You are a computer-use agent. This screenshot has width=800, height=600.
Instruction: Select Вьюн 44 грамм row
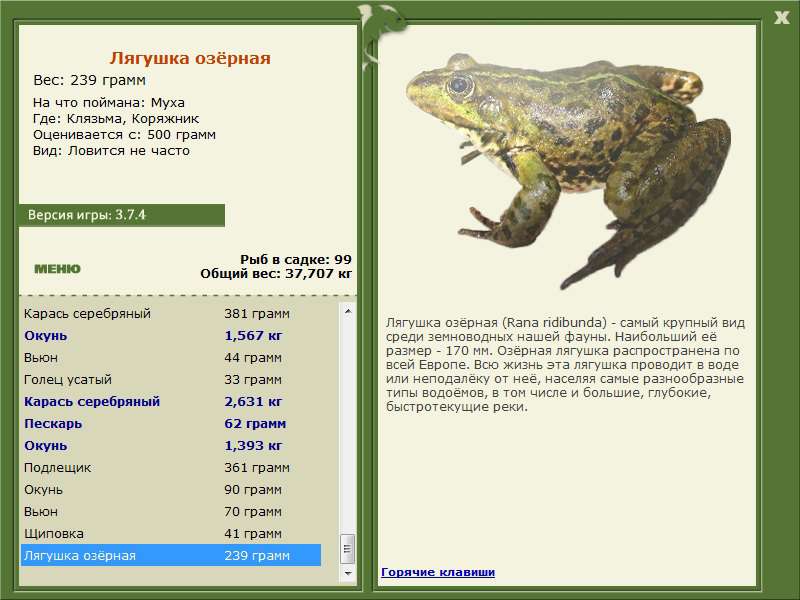(171, 357)
